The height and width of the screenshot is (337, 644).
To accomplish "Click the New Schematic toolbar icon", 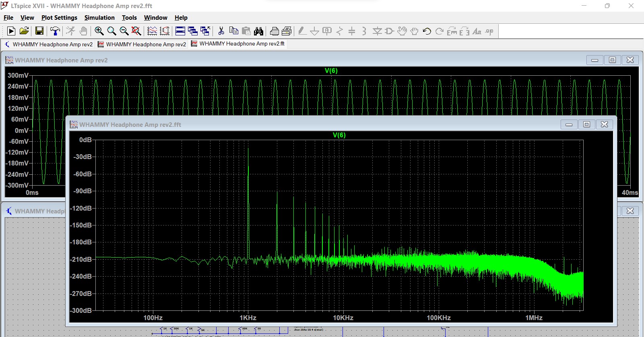I will click(x=11, y=31).
